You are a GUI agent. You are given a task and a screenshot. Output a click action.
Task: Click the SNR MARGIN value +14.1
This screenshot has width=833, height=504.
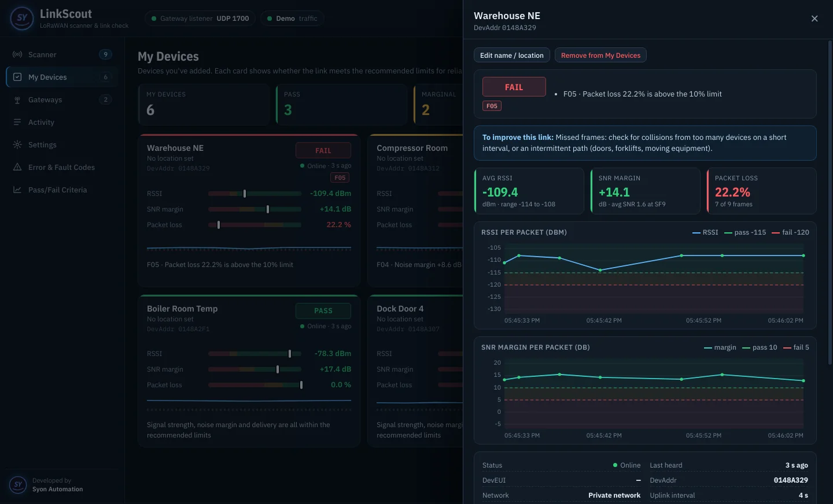pos(614,192)
